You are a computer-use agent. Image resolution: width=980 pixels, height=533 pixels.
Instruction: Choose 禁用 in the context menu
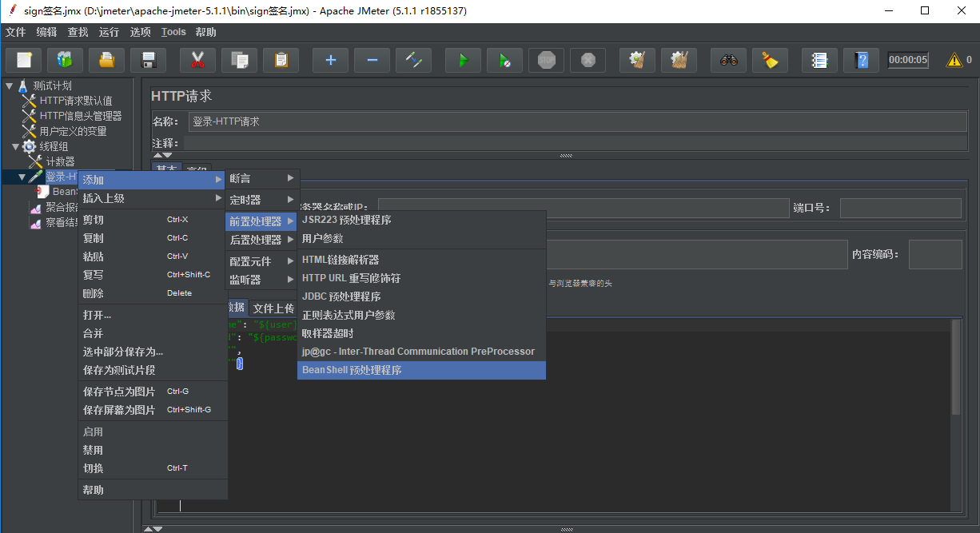pyautogui.click(x=152, y=450)
